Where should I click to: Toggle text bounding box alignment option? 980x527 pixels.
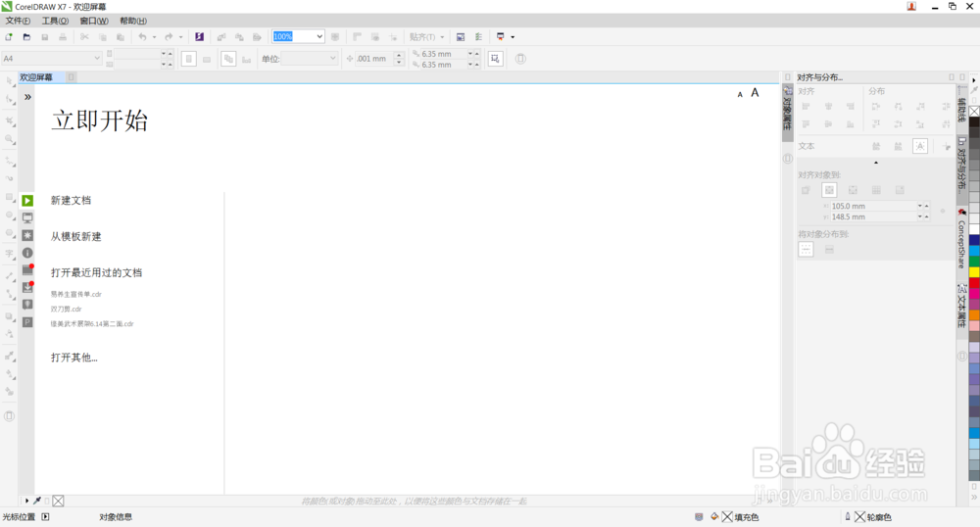click(x=920, y=146)
